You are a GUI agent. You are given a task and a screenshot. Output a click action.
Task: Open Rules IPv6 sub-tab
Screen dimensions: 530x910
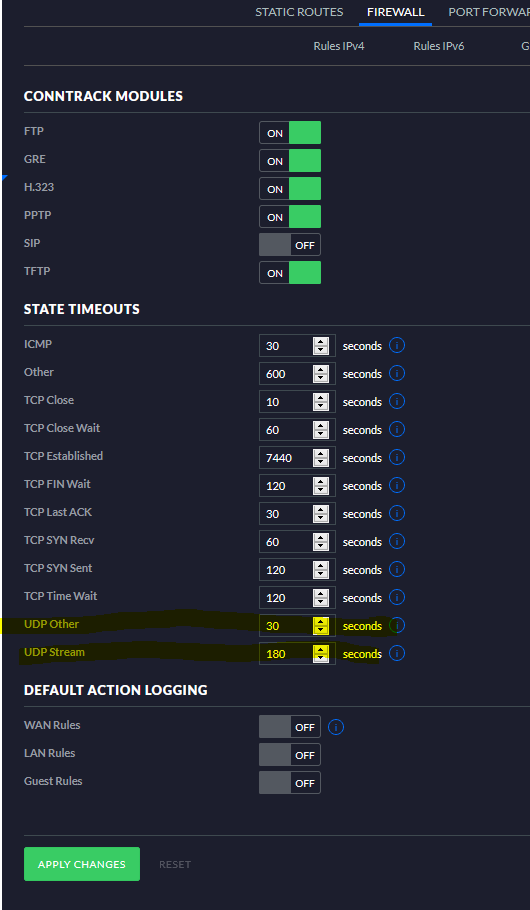click(438, 46)
